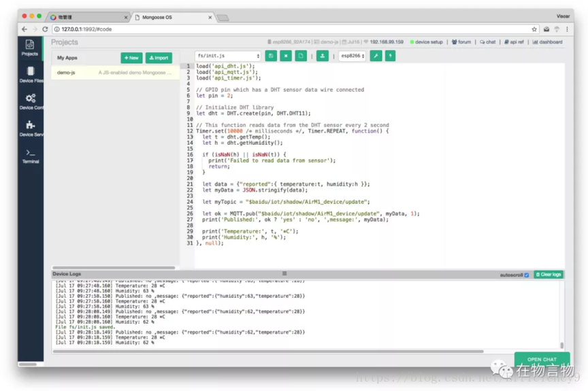
Task: Click the 'File fs/init.js saved.' log line
Action: click(x=85, y=327)
